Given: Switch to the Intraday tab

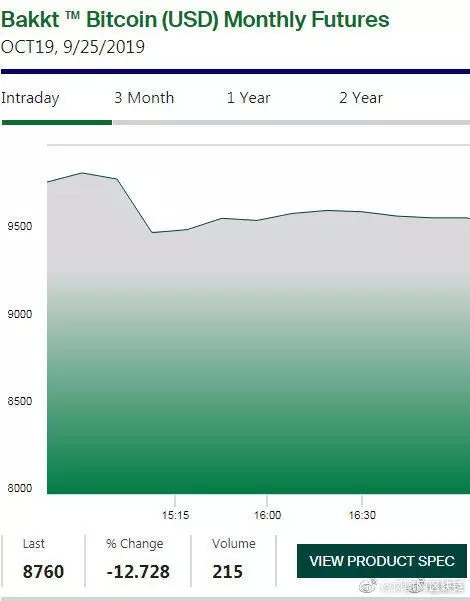Looking at the screenshot, I should pos(30,98).
